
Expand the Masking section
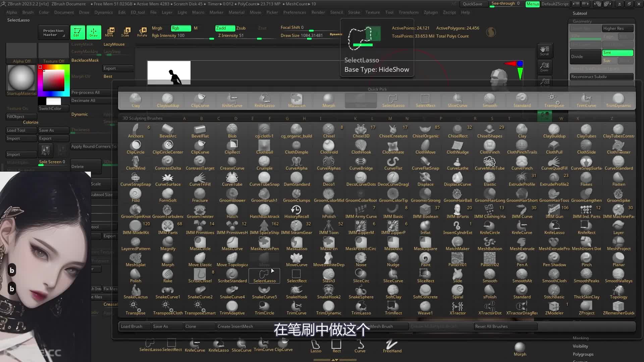[x=581, y=338]
